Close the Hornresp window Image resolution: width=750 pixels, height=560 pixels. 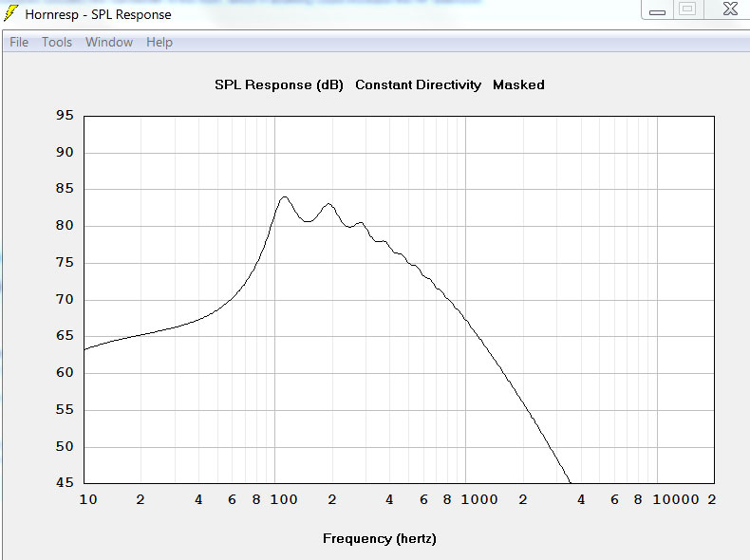tap(730, 9)
